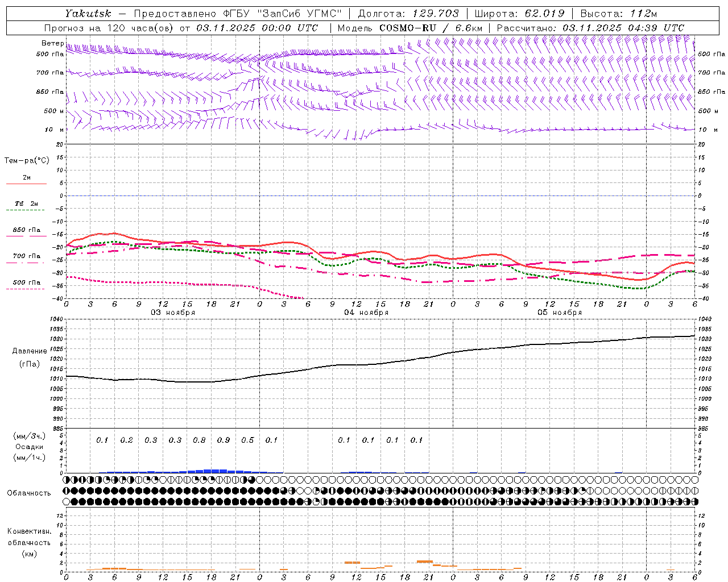Click the "Облачность" cloud cover label
Screen dimensions: 728x582
(29, 493)
